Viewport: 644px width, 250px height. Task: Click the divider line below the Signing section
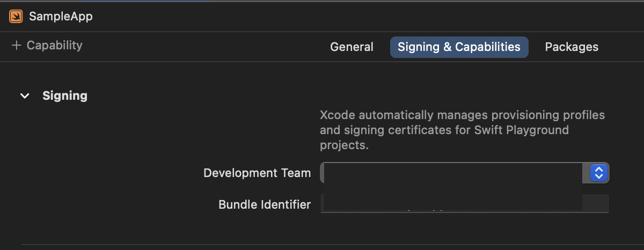tap(333, 245)
